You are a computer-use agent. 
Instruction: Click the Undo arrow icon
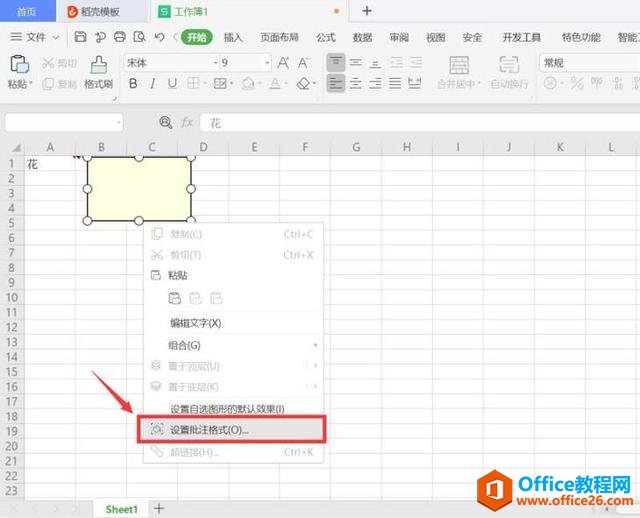(160, 37)
